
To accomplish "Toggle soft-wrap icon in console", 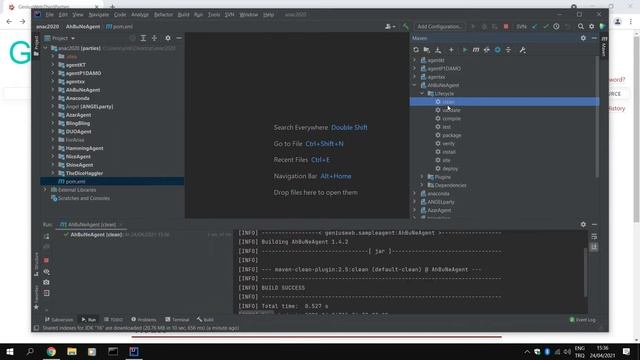I will (x=594, y=237).
